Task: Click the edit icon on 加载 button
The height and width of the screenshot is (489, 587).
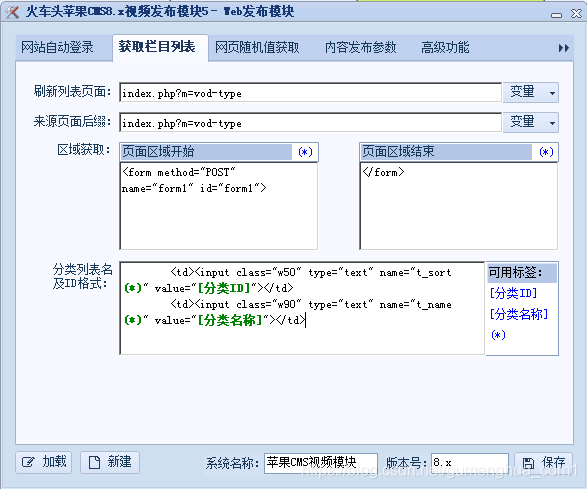Action: click(28, 462)
